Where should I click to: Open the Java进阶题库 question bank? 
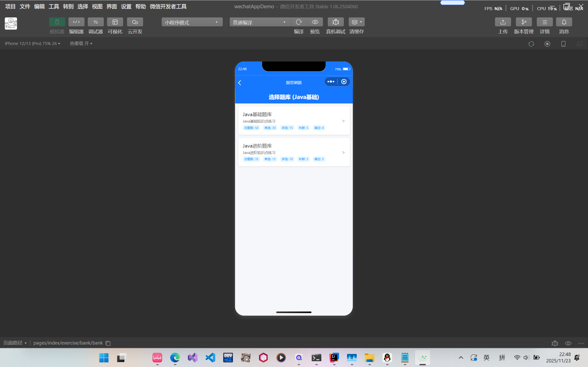pos(294,152)
